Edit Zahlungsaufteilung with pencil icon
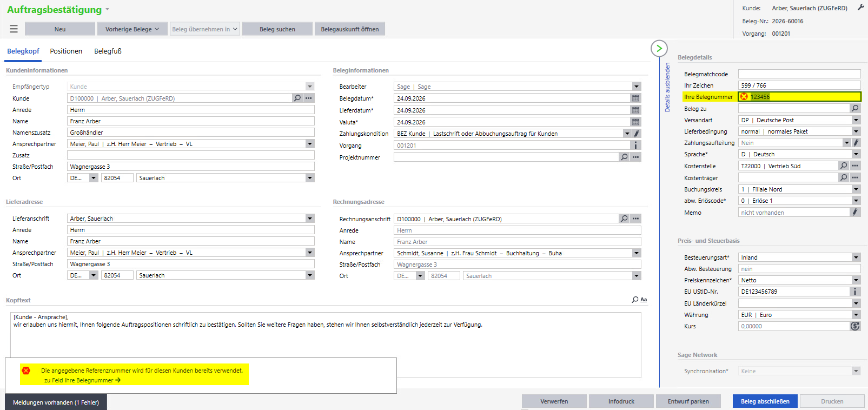Image resolution: width=868 pixels, height=410 pixels. 856,143
